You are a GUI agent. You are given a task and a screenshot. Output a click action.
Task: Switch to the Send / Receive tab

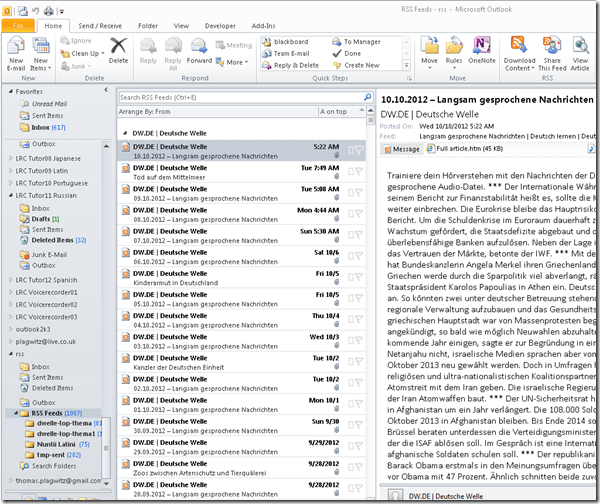click(x=100, y=24)
